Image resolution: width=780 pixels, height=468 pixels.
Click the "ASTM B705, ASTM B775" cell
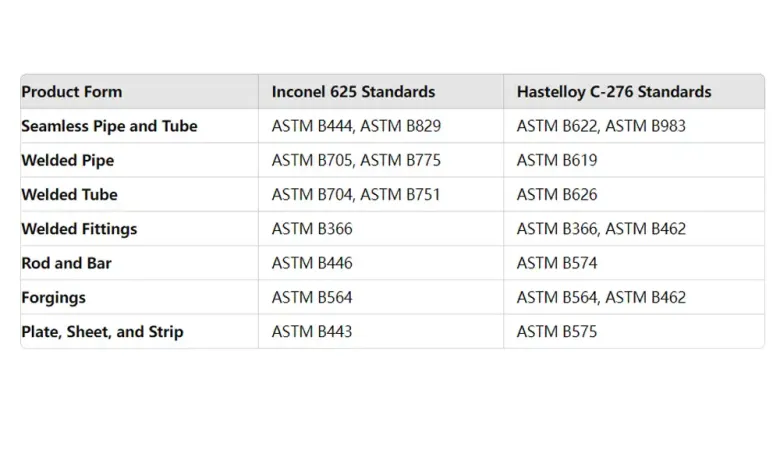click(x=356, y=160)
